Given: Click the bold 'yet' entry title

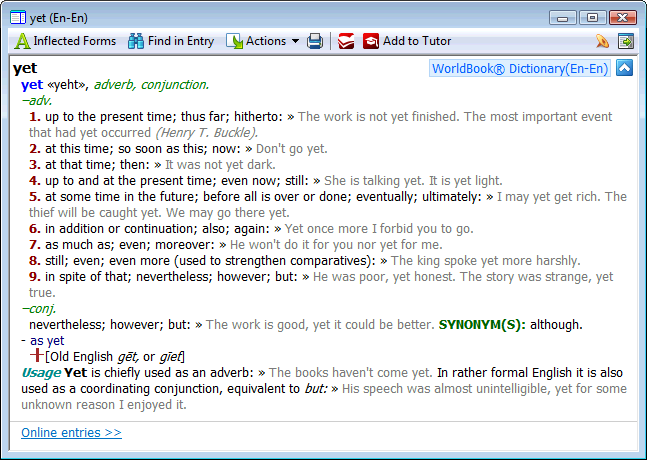Looking at the screenshot, I should point(25,68).
